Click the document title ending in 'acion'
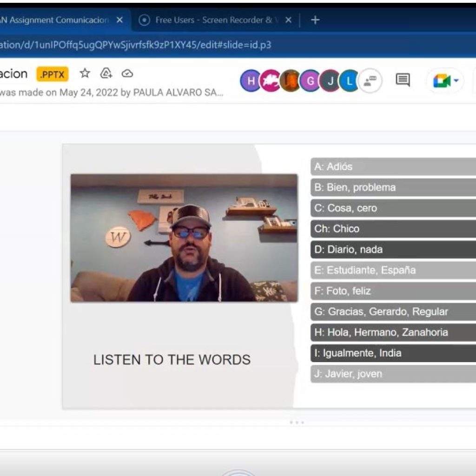476x476 pixels. point(13,74)
